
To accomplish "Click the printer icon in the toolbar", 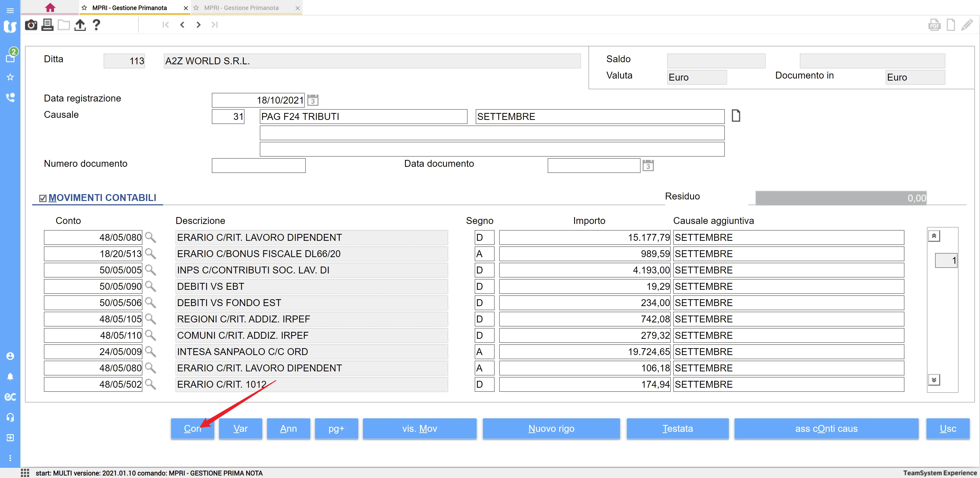I will (47, 25).
